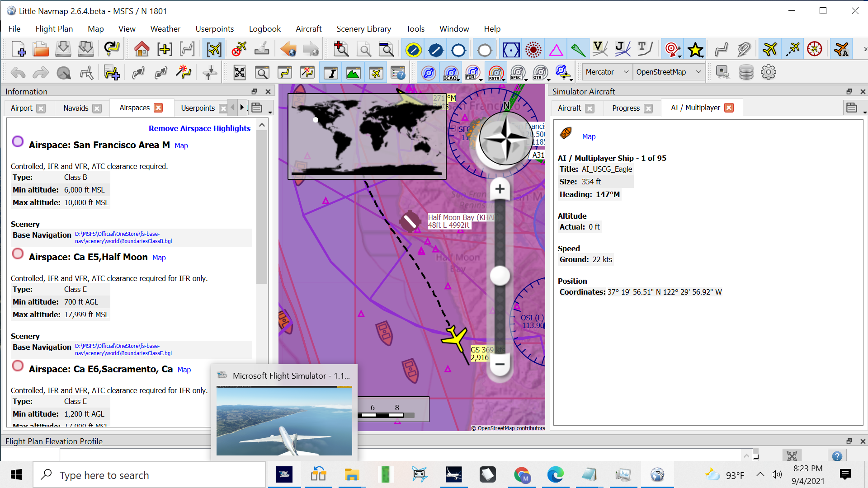This screenshot has width=868, height=488.
Task: Toggle AI aircraft labels icon
Action: pyautogui.click(x=842, y=49)
